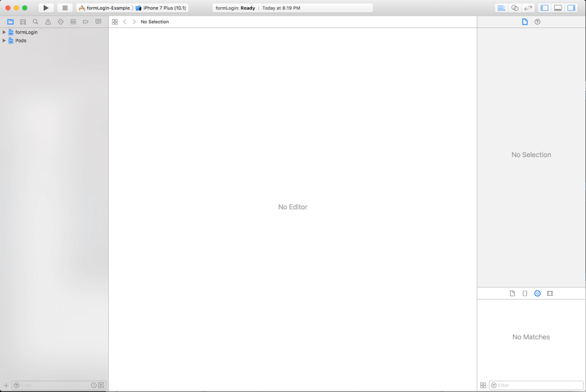Open the Media library
586x392 pixels.
click(x=550, y=293)
